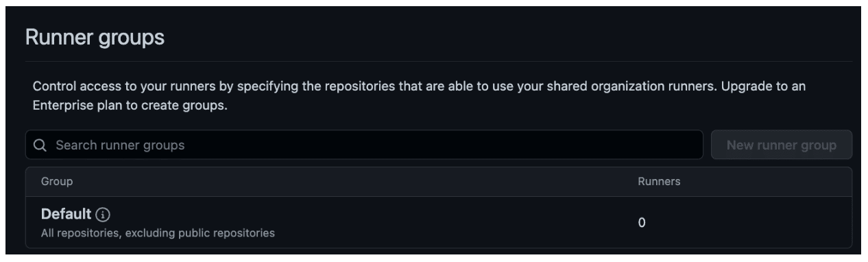868x262 pixels.
Task: Open the Default runner group
Action: pyautogui.click(x=66, y=213)
